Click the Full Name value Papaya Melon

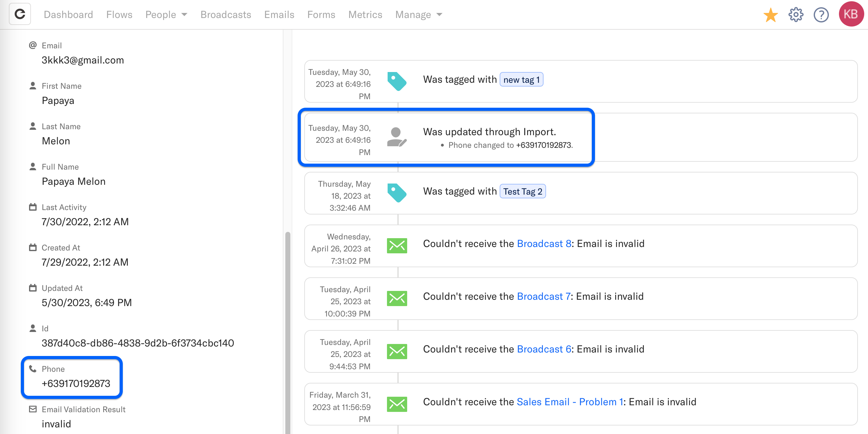[x=74, y=181]
